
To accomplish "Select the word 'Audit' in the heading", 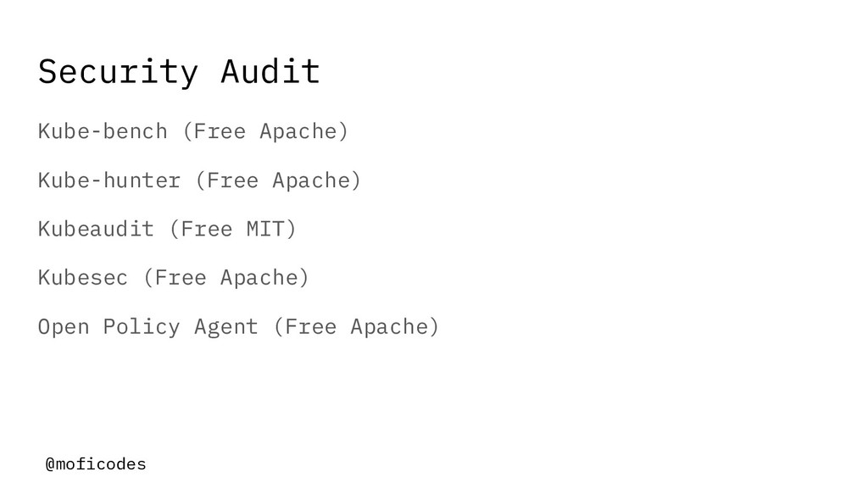I will tap(270, 71).
